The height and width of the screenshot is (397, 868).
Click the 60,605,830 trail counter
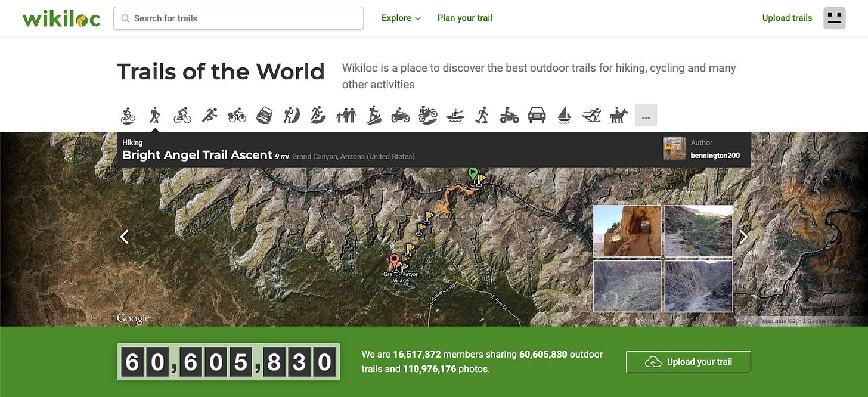click(x=228, y=362)
